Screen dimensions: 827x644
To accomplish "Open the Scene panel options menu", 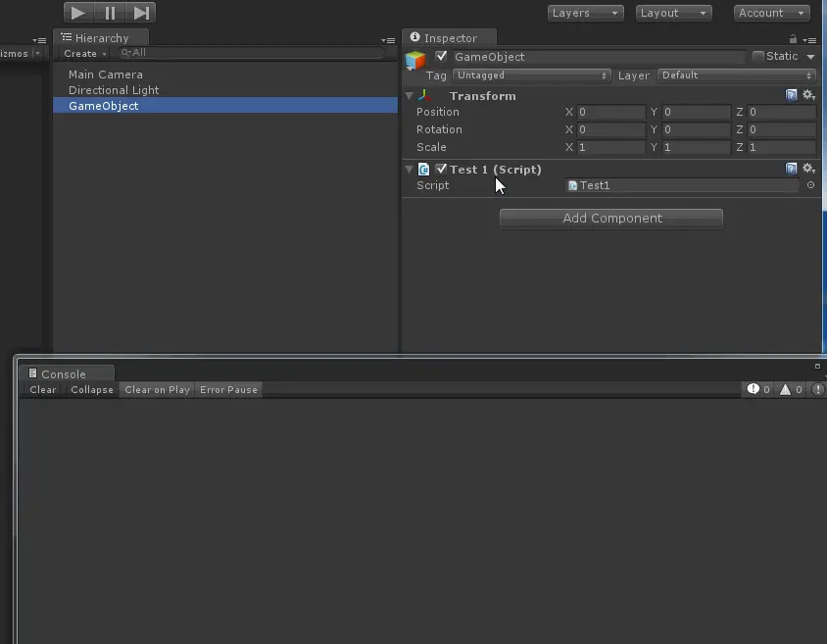I will 39,40.
